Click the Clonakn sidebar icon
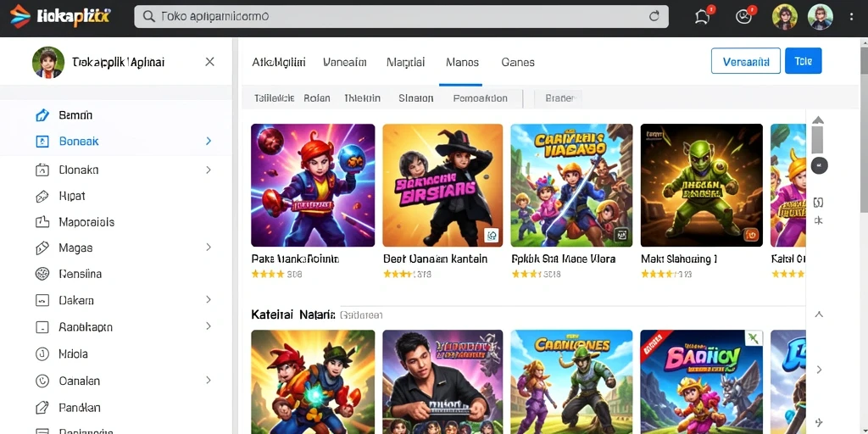The width and height of the screenshot is (868, 434). pyautogui.click(x=42, y=170)
